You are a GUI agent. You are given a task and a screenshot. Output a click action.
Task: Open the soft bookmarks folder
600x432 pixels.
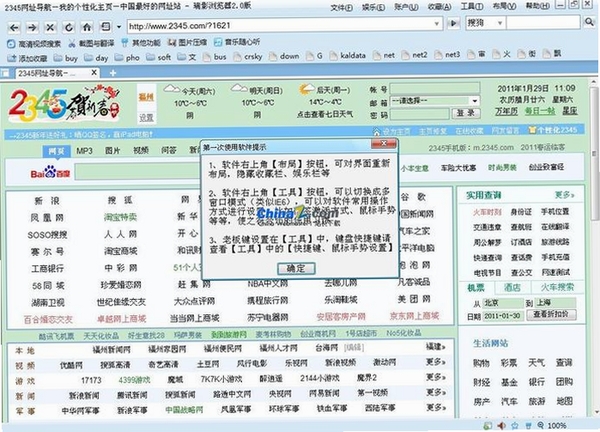point(158,57)
